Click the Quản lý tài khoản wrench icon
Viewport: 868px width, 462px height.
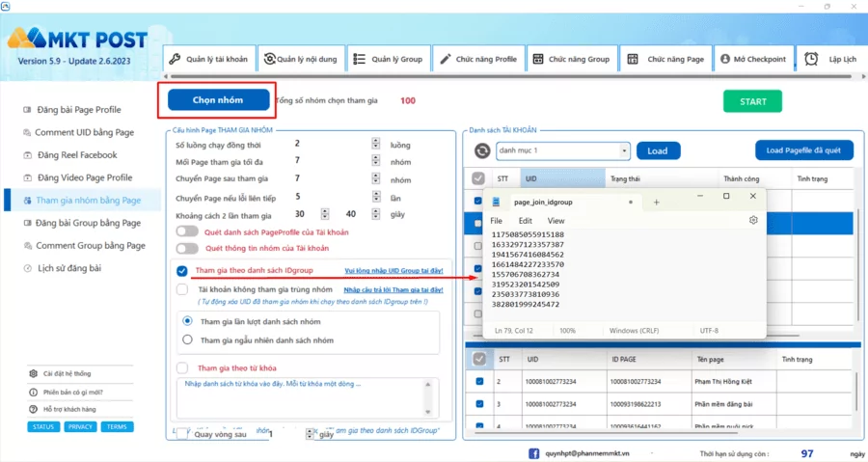click(175, 59)
